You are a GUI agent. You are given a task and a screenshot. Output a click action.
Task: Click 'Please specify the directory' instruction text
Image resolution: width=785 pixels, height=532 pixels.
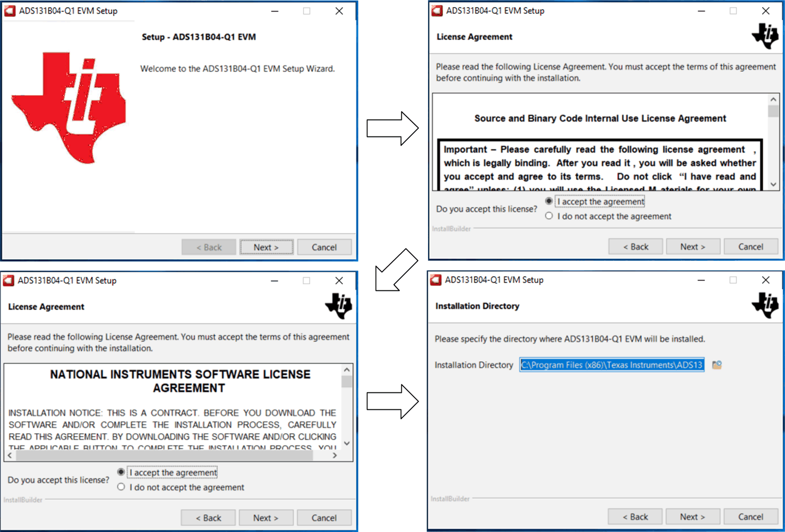click(x=570, y=339)
